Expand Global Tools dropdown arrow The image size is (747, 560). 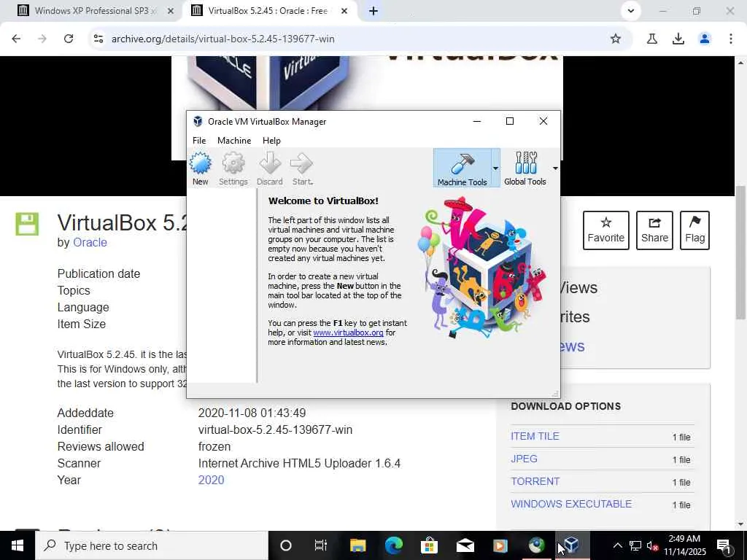point(555,168)
